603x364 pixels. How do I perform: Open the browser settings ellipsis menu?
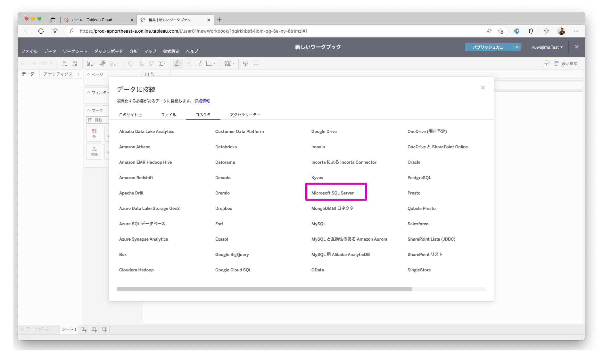(x=576, y=31)
